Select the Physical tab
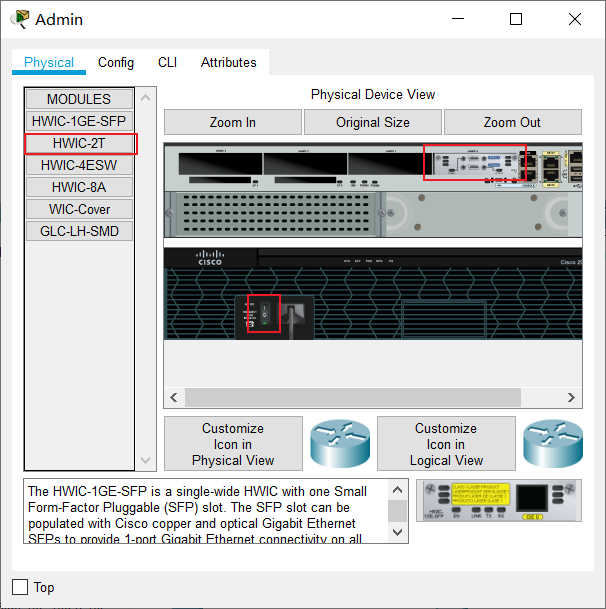The width and height of the screenshot is (606, 609). coord(49,62)
